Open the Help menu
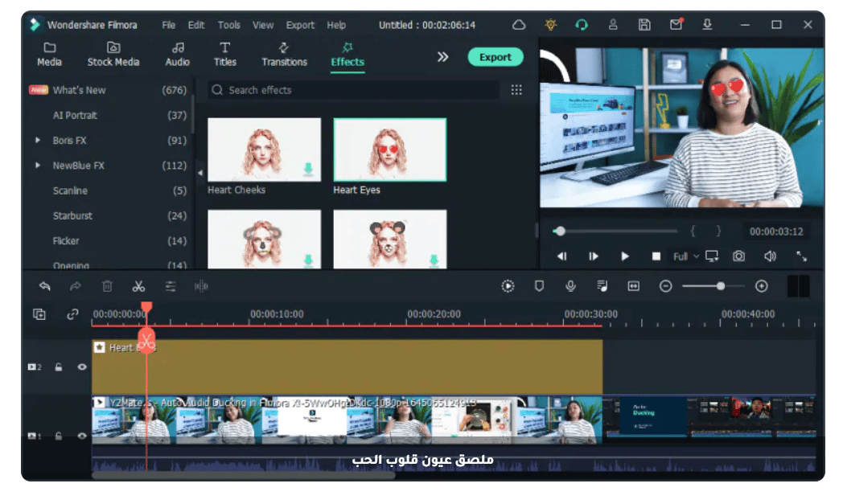The height and width of the screenshot is (504, 843). tap(336, 25)
